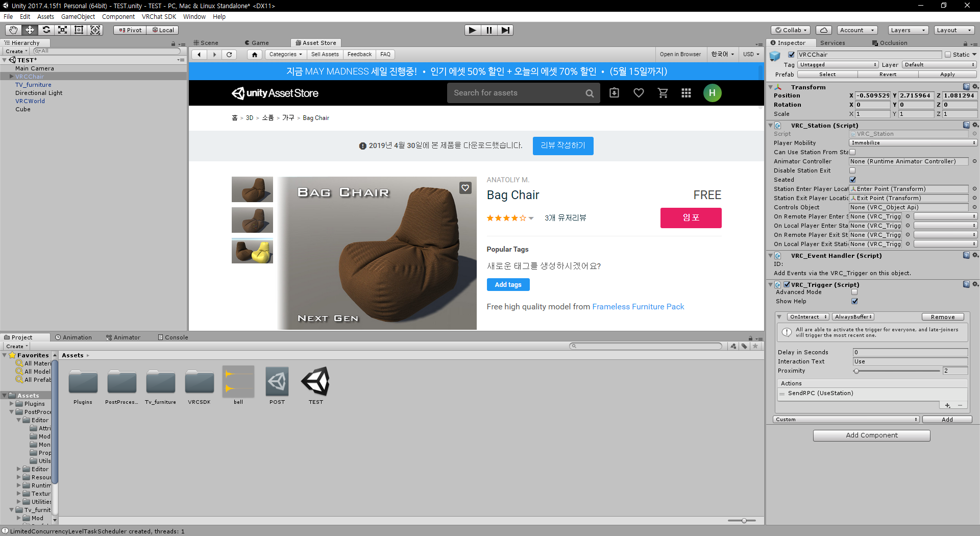
Task: Open Frameless Furniture Pack link
Action: (x=638, y=307)
